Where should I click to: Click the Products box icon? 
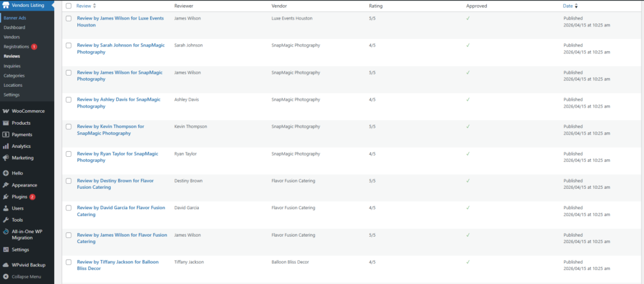click(6, 123)
